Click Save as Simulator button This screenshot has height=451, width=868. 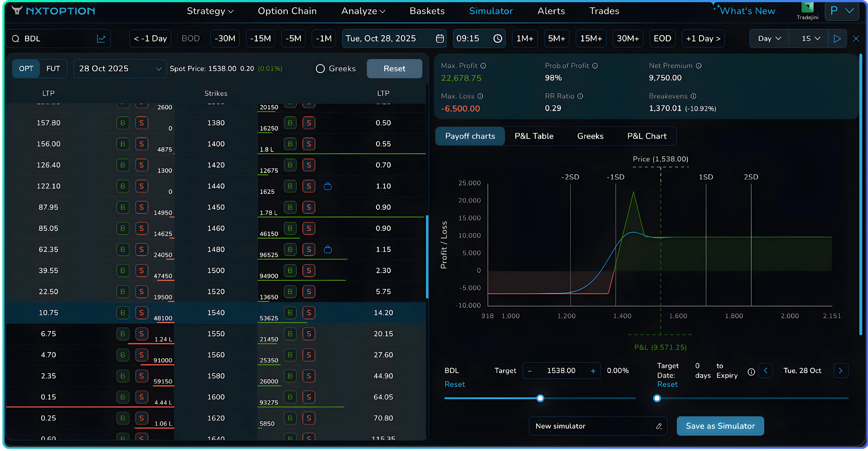[720, 426]
